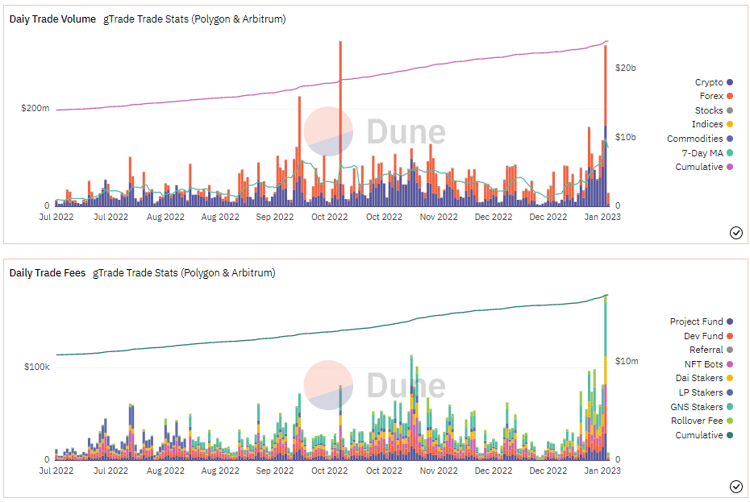Click the checkmark icon in Daily Trade Volume panel
The image size is (750, 502).
[x=735, y=232]
